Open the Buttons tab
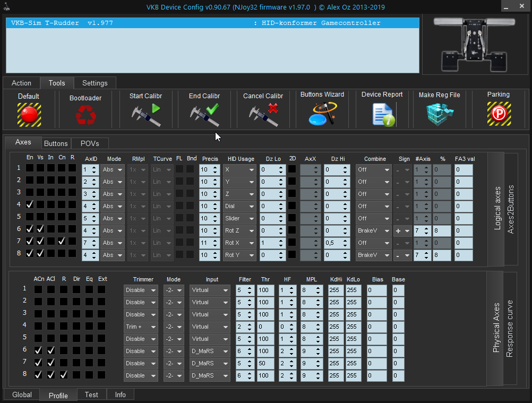The height and width of the screenshot is (403, 532). click(x=56, y=143)
